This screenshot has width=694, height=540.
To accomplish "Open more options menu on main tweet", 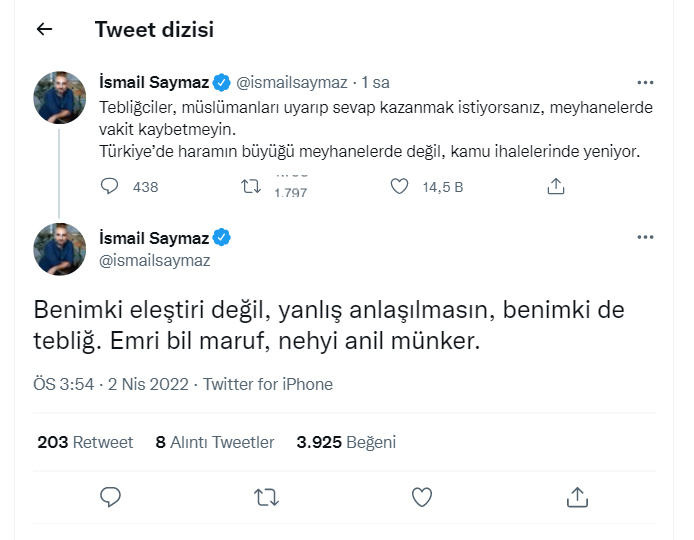I will pos(646,238).
